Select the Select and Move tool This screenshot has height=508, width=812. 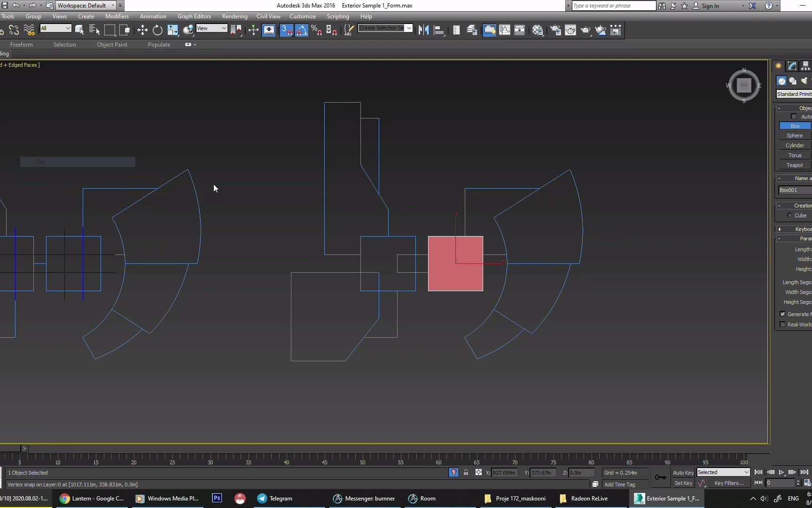[142, 30]
